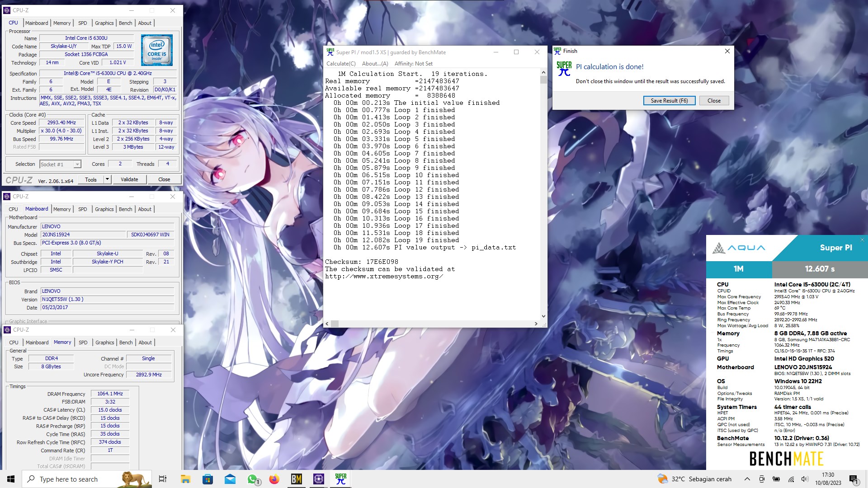The height and width of the screenshot is (488, 868).
Task: Click the BENCHMATE logo at panel bottom
Action: [786, 459]
